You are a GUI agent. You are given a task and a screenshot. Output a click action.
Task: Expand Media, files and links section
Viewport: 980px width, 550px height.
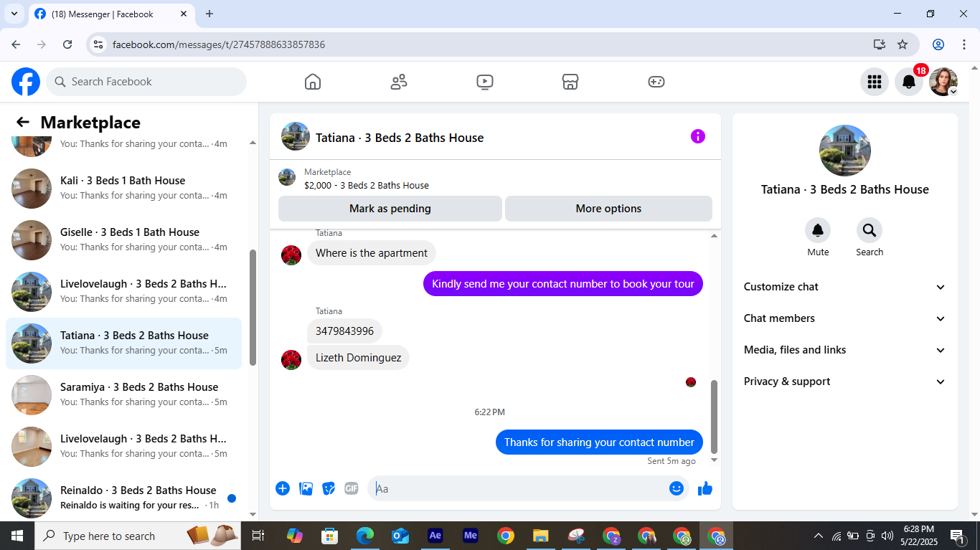pos(844,350)
